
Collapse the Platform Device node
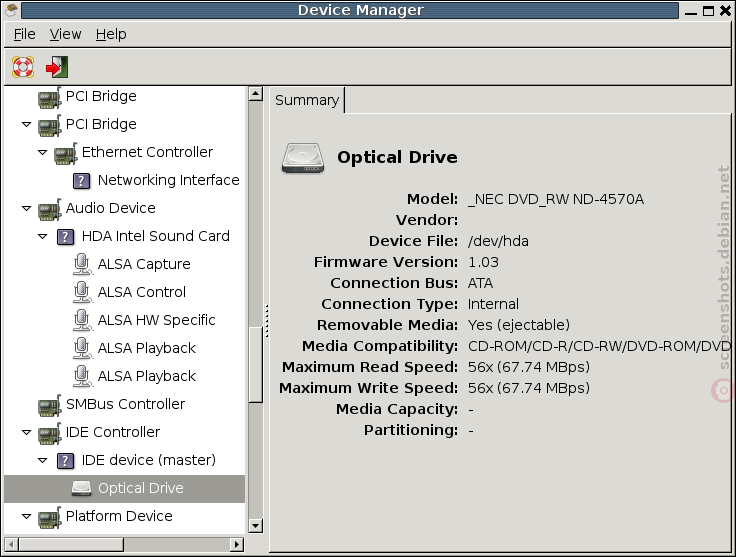26,516
